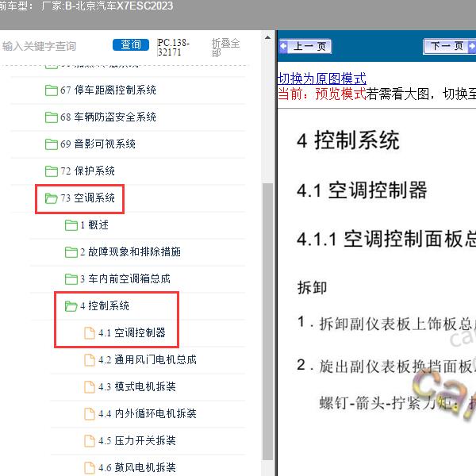This screenshot has width=476, height=476.
Task: Expand folder icon of 1 概述
Action: pos(71,225)
